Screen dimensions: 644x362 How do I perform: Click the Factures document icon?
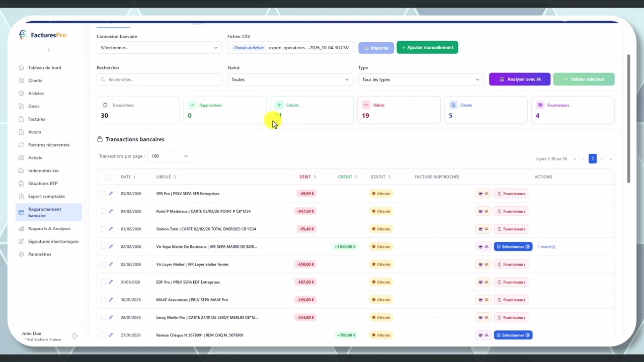[21, 119]
